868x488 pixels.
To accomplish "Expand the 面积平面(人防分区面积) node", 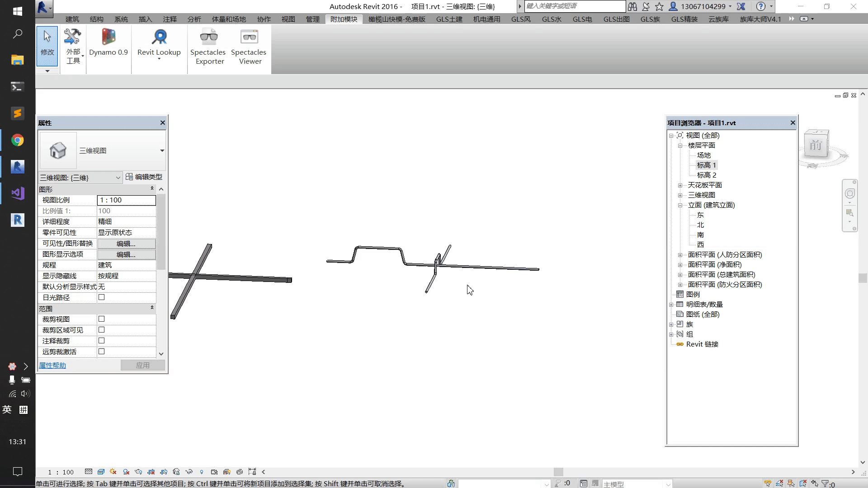I will [x=679, y=254].
